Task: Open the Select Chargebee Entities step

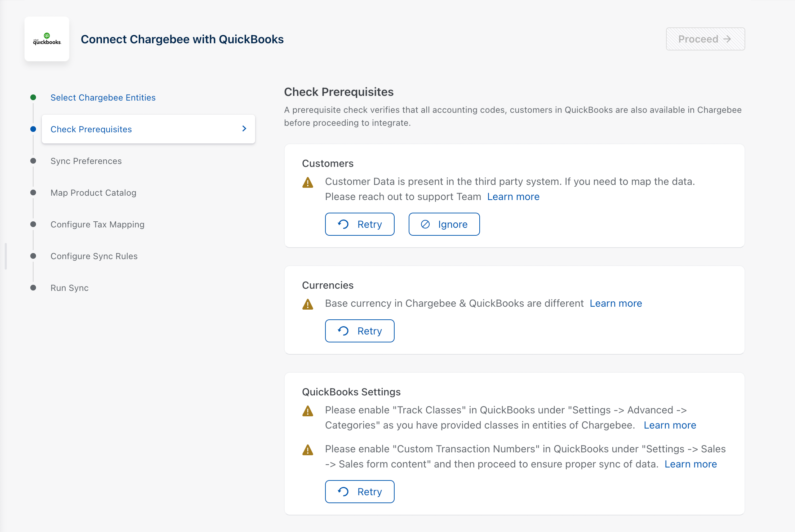Action: (103, 98)
